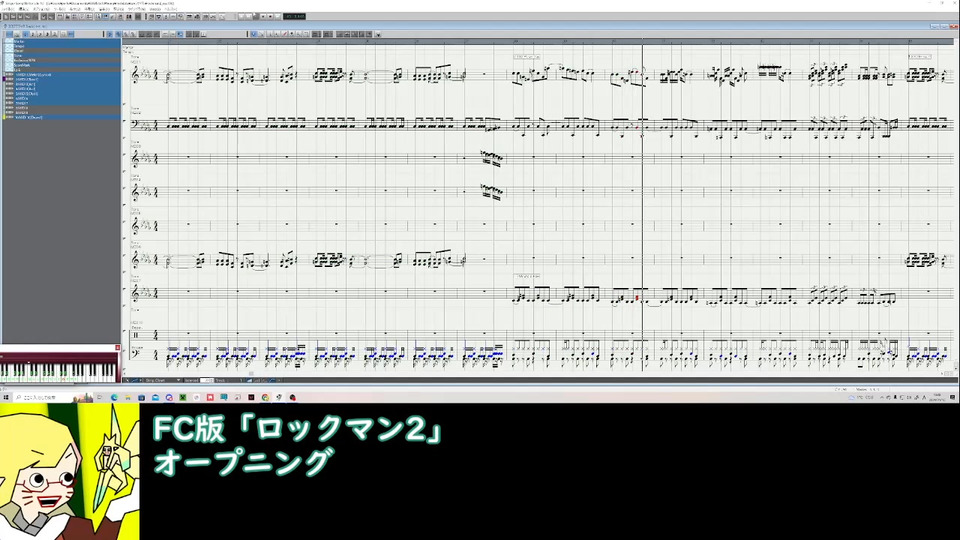This screenshot has width=960, height=540.
Task: Open Google Chrome from the taskbar
Action: [x=265, y=397]
